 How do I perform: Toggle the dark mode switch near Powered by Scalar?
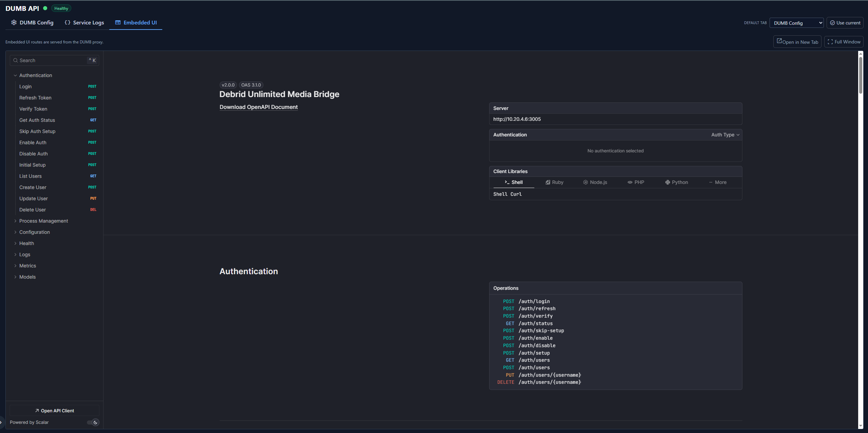point(92,422)
